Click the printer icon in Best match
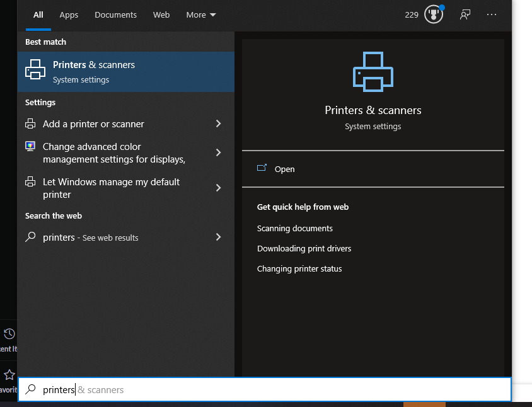The width and height of the screenshot is (532, 407). coord(35,69)
